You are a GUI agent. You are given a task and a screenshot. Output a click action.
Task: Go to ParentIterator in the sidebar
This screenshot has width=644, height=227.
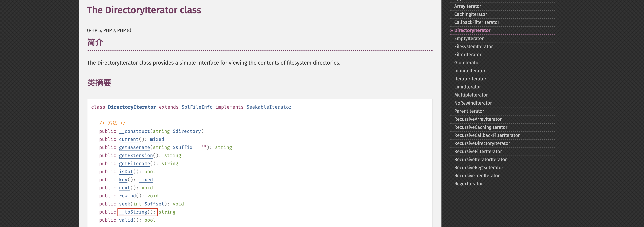pos(469,111)
